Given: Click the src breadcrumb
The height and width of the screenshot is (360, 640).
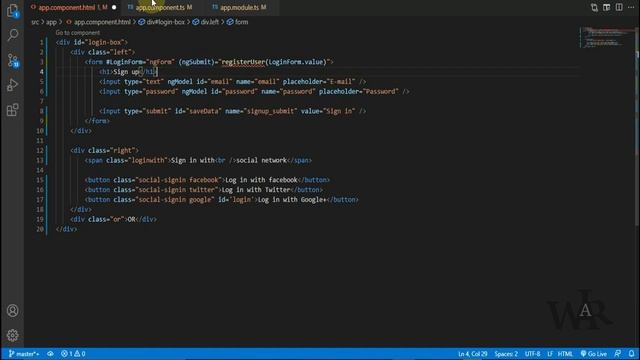Looking at the screenshot, I should coord(35,22).
